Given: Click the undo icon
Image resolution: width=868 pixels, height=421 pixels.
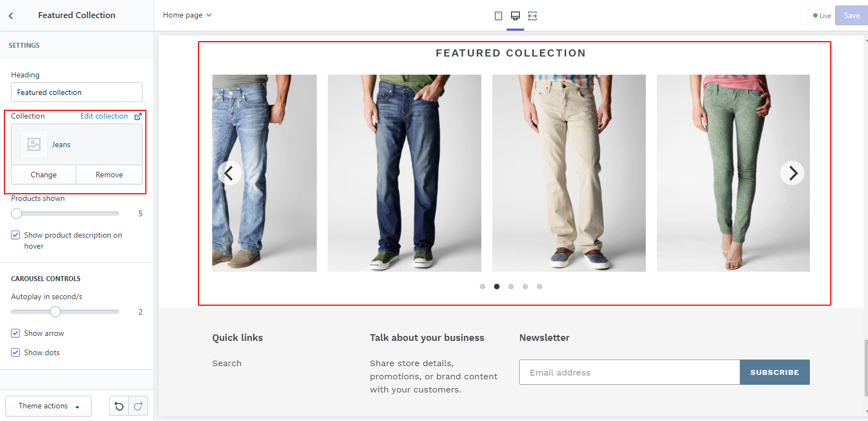Looking at the screenshot, I should [x=119, y=406].
